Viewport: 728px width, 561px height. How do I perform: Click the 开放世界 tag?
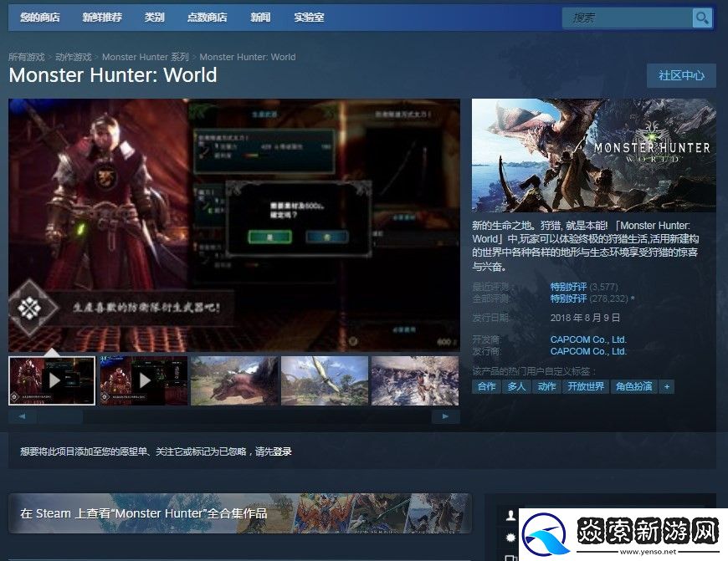(x=585, y=386)
